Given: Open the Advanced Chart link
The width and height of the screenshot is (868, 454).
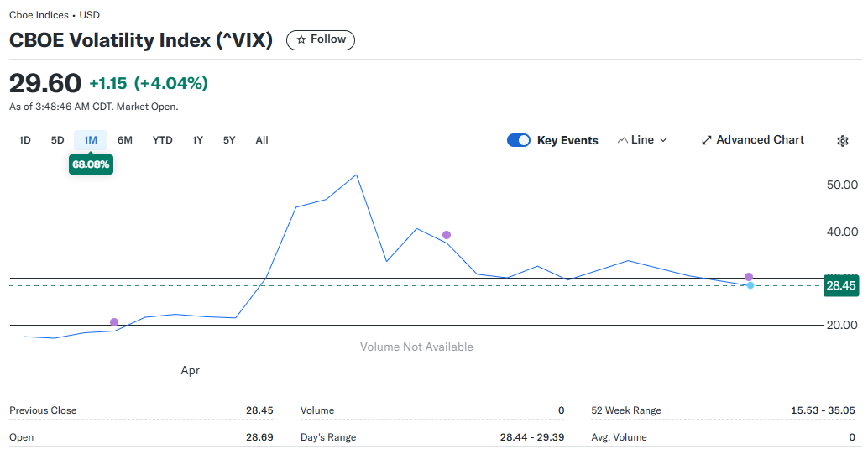Looking at the screenshot, I should (x=753, y=140).
